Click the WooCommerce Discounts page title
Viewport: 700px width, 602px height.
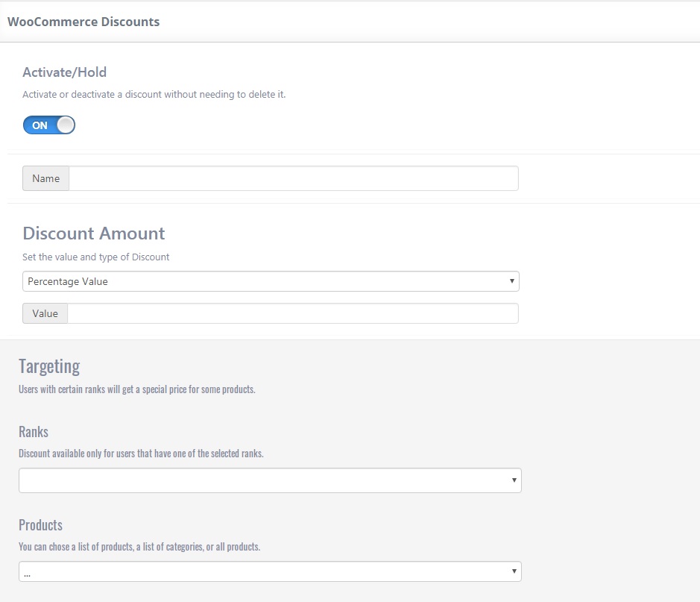coord(83,22)
